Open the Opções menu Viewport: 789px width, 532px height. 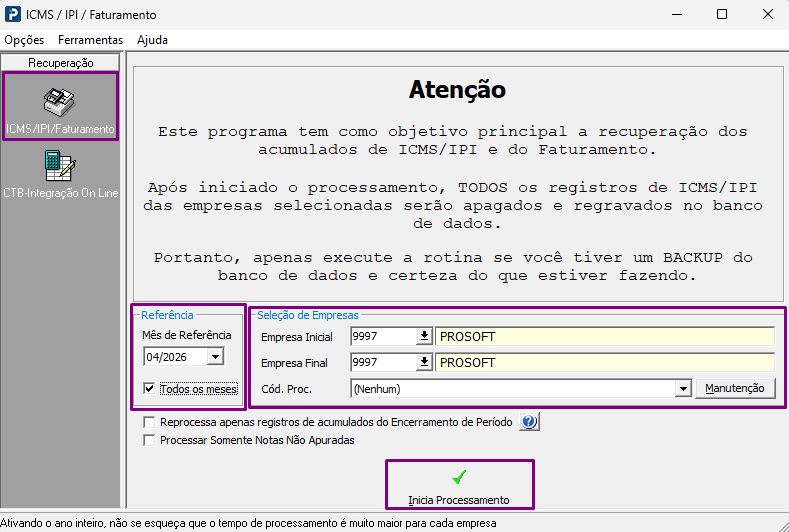[24, 40]
